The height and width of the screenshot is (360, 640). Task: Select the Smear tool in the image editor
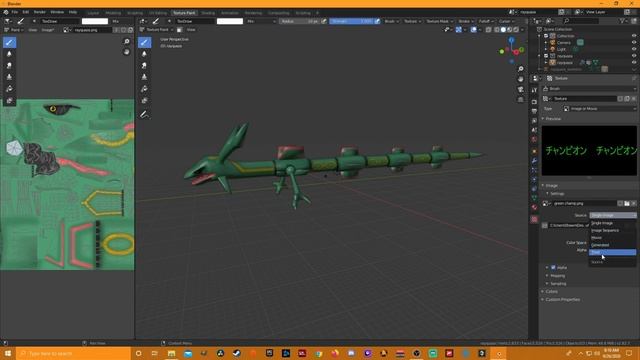tap(9, 65)
